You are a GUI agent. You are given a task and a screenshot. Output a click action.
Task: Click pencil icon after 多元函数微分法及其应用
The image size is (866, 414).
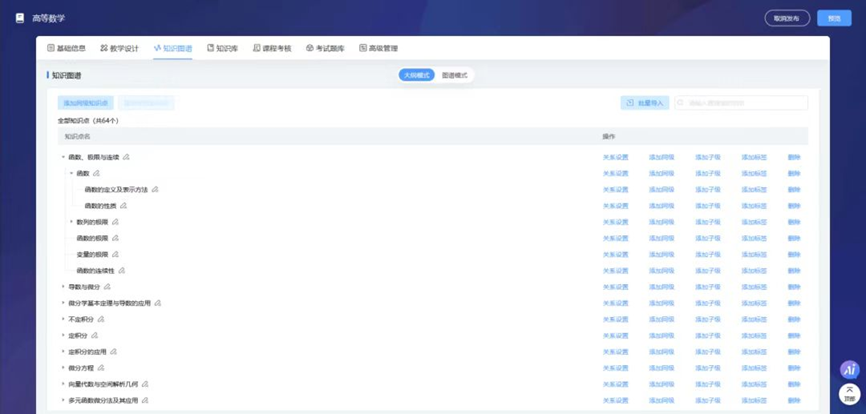click(x=145, y=400)
